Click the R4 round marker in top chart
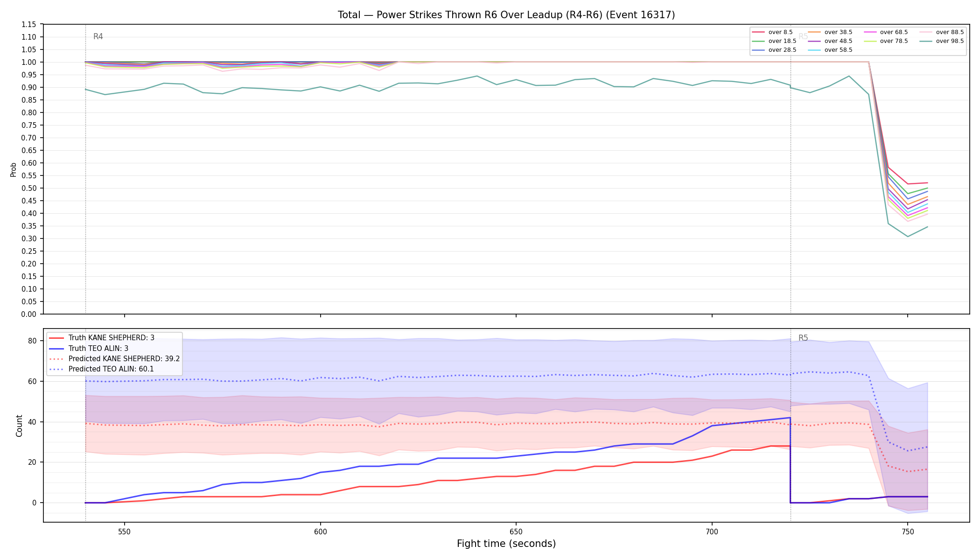 point(98,36)
